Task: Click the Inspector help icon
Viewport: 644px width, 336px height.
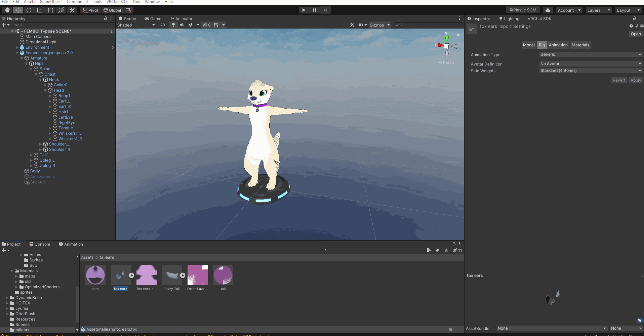Action: click(x=631, y=26)
